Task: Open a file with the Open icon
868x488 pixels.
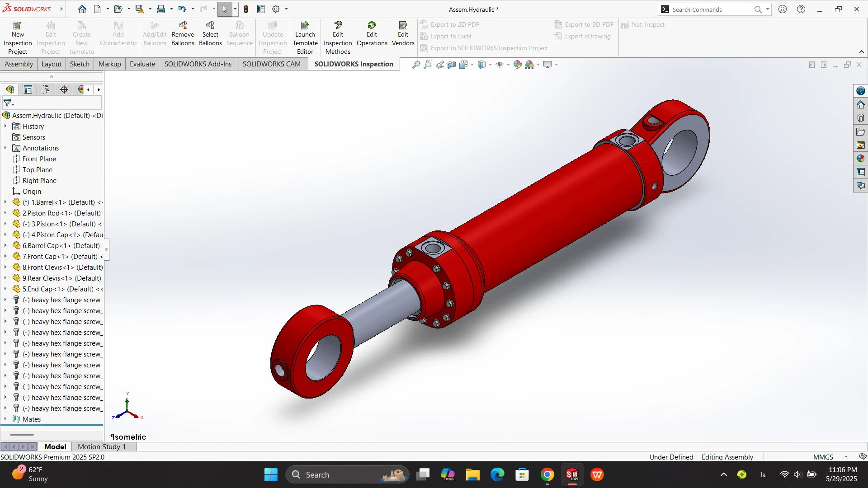Action: tap(118, 9)
